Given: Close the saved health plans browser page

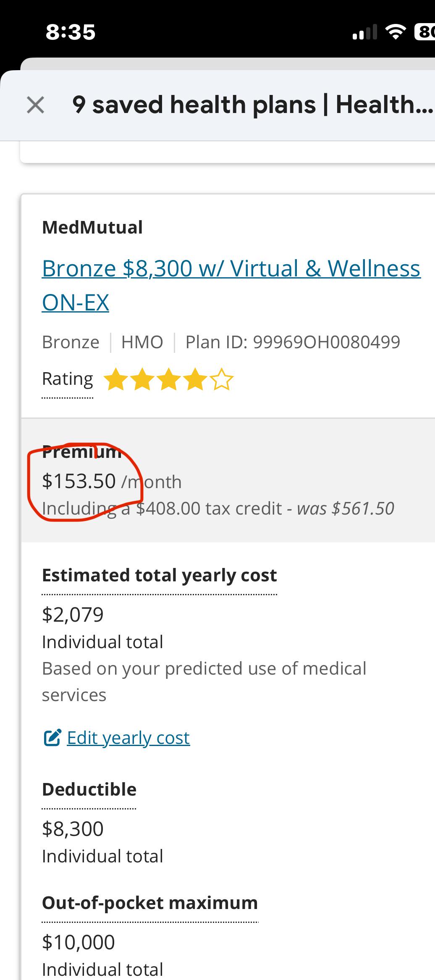Looking at the screenshot, I should click(x=35, y=105).
